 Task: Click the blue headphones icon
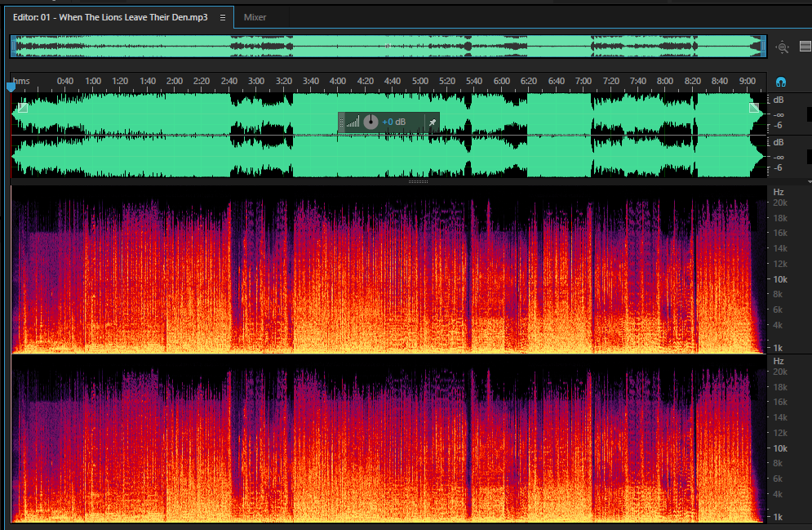point(781,82)
